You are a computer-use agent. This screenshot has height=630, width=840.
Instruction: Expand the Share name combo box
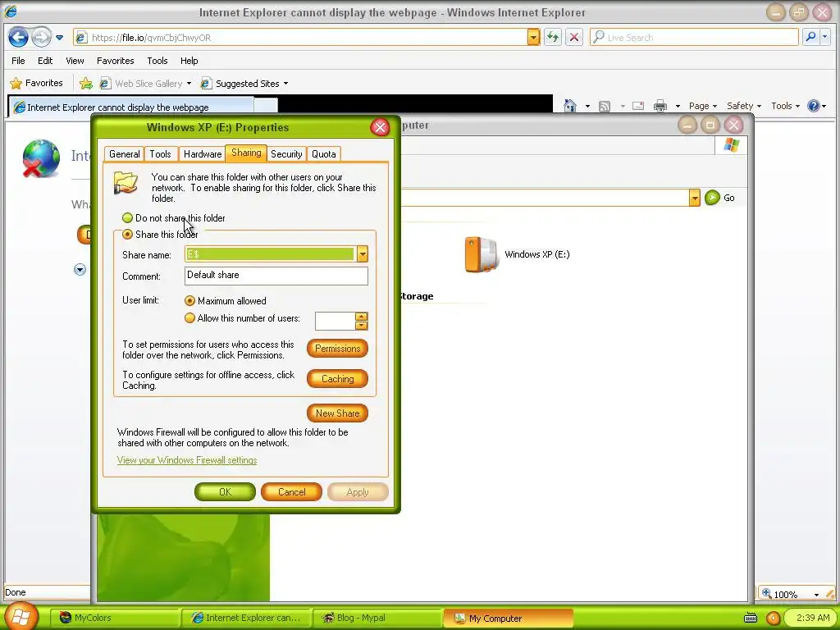pyautogui.click(x=363, y=254)
